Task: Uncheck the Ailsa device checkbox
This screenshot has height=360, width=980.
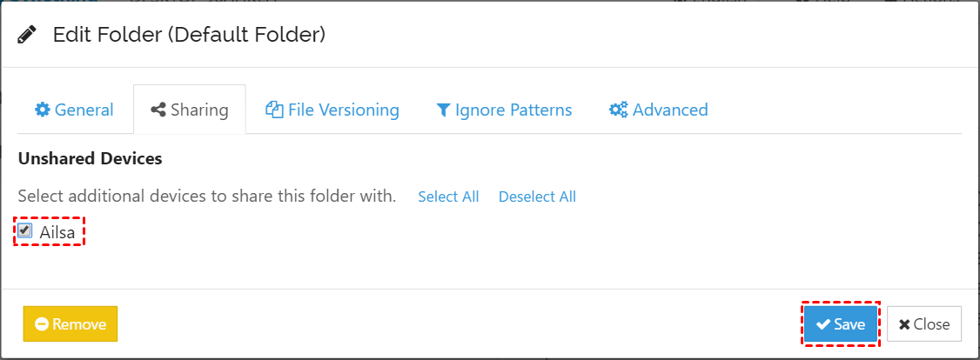Action: tap(25, 230)
